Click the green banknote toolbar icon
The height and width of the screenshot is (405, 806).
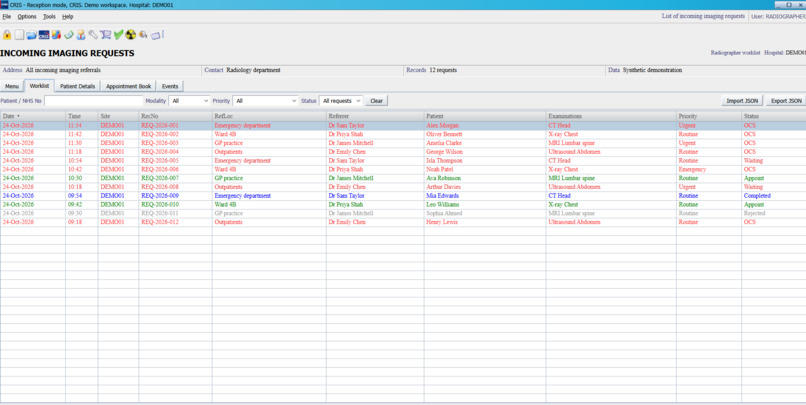coord(68,35)
